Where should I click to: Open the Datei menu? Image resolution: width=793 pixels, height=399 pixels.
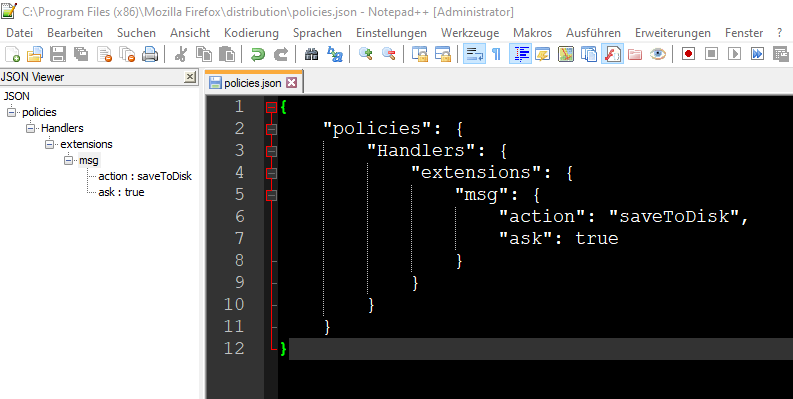[x=20, y=33]
